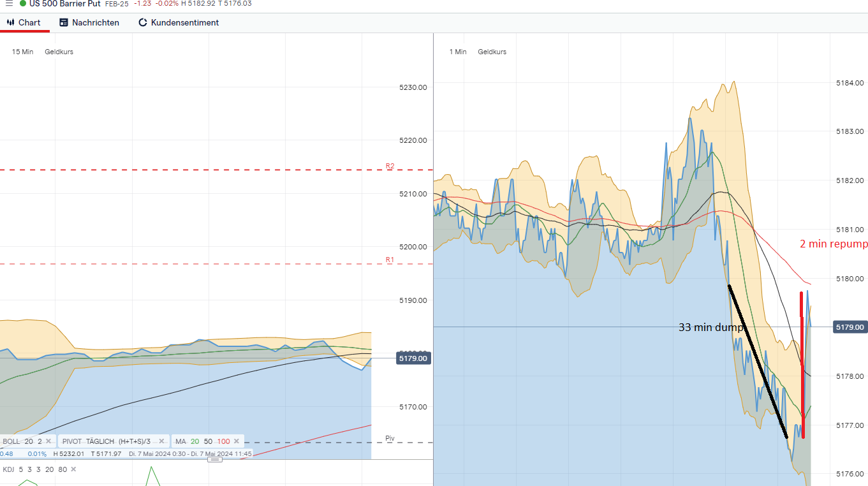Click 5220.00 on the left price axis
This screenshot has height=486, width=868.
(x=413, y=140)
